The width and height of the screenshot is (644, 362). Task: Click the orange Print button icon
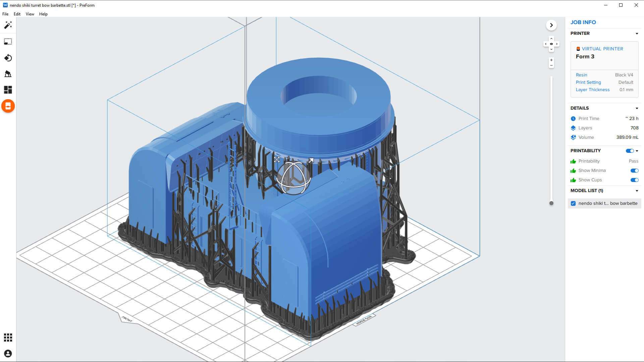pyautogui.click(x=8, y=106)
